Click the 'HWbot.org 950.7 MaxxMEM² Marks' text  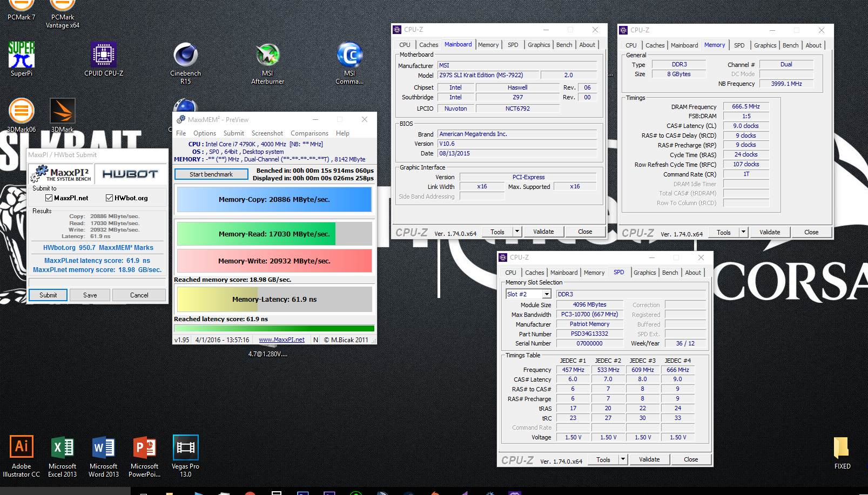pos(98,248)
